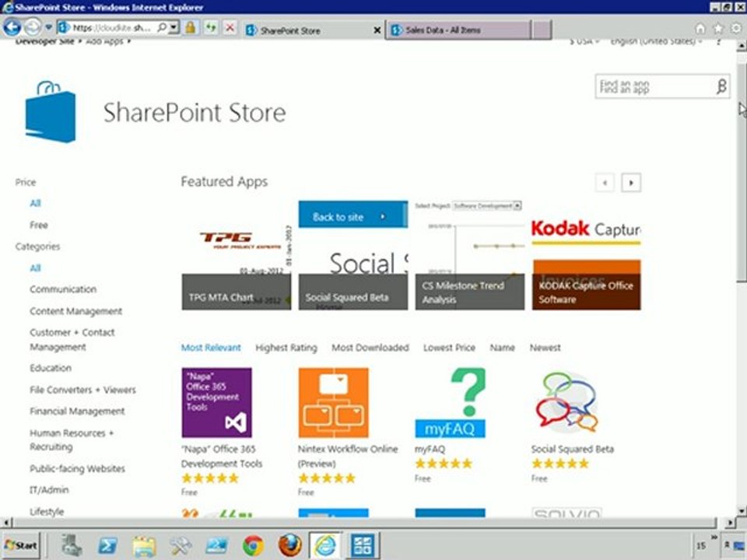
Task: Sort apps by Highest Rating
Action: pos(286,348)
